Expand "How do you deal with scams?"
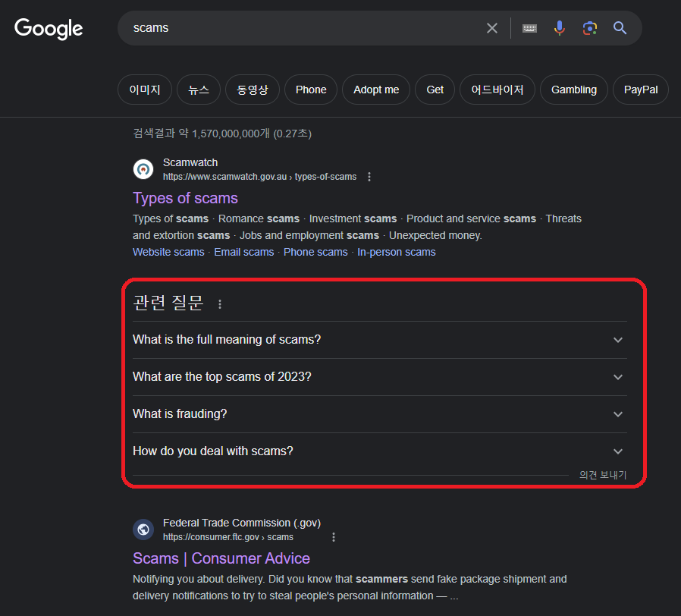The image size is (681, 616). pos(380,451)
